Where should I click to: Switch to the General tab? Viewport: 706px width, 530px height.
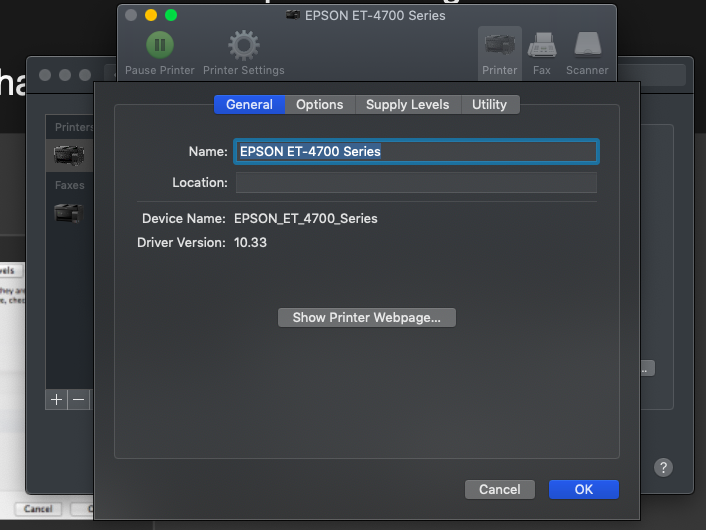pos(249,104)
